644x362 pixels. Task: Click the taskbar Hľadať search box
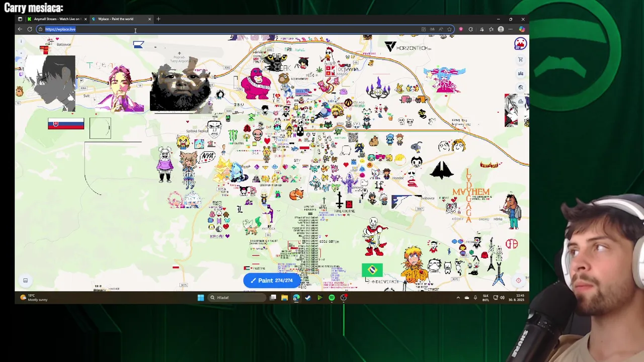[x=236, y=298]
